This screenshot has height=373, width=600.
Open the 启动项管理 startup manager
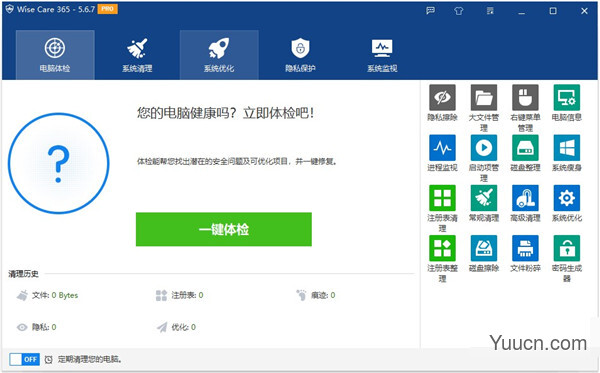484,148
